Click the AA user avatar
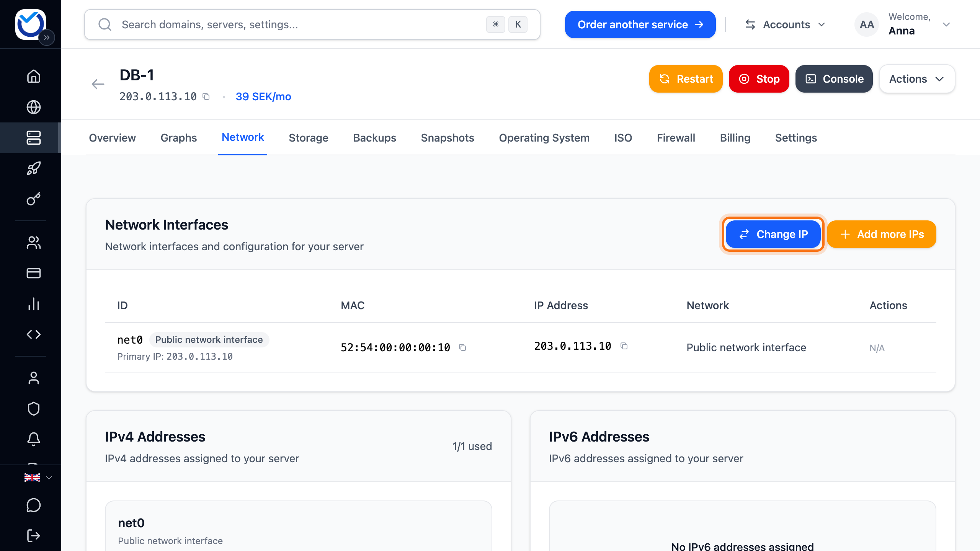The height and width of the screenshot is (551, 980). [867, 24]
